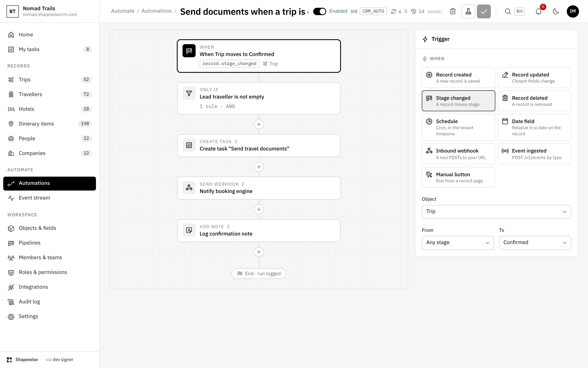Image resolution: width=588 pixels, height=368 pixels.
Task: Click the delete automation trash icon
Action: point(453,11)
